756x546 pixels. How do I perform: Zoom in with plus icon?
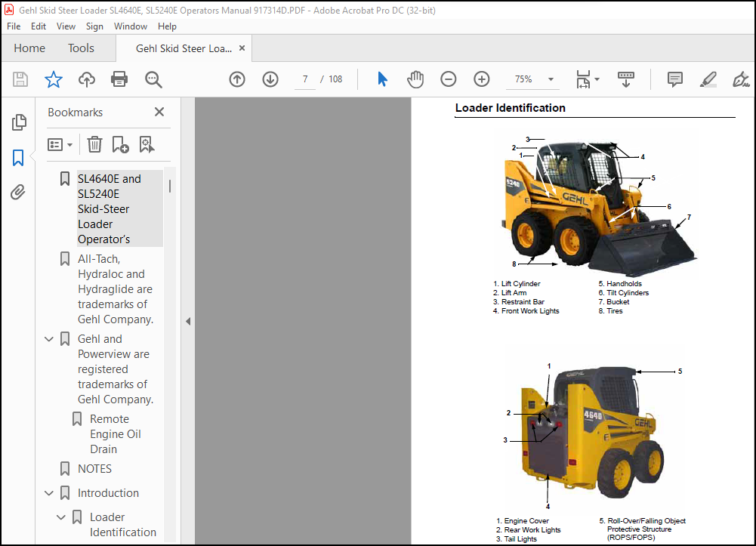(482, 79)
